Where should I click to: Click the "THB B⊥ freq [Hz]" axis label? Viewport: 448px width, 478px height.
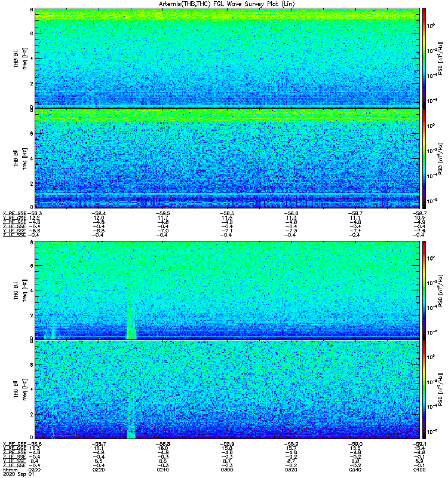pos(20,58)
